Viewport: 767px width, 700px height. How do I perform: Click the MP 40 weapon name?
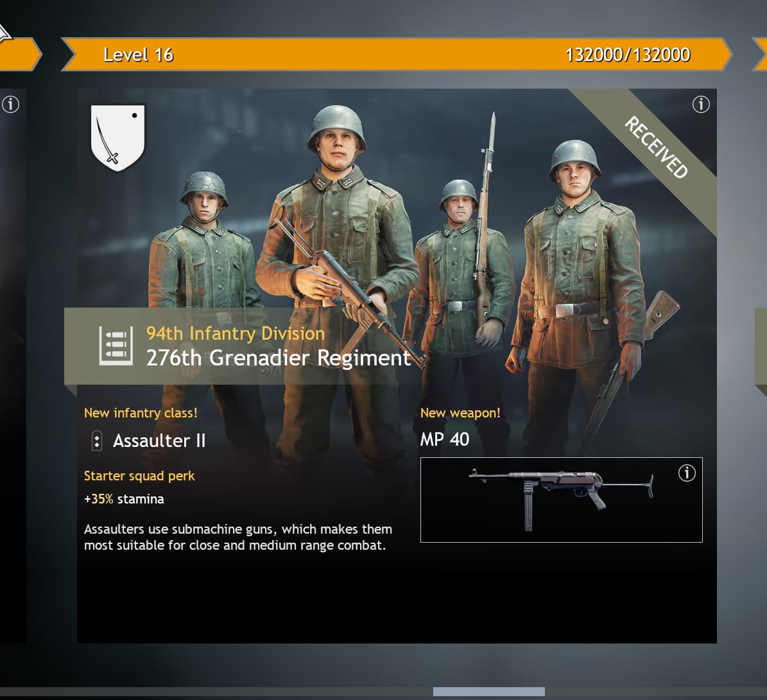tap(445, 439)
